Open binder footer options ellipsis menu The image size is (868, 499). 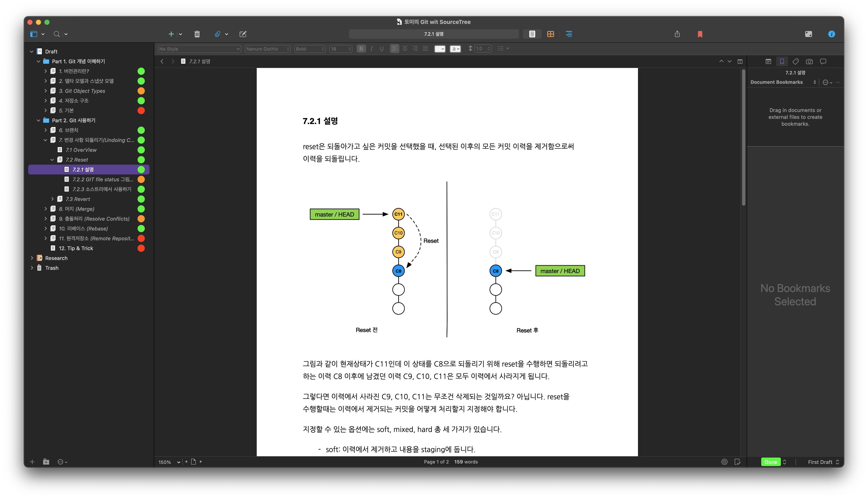point(62,462)
